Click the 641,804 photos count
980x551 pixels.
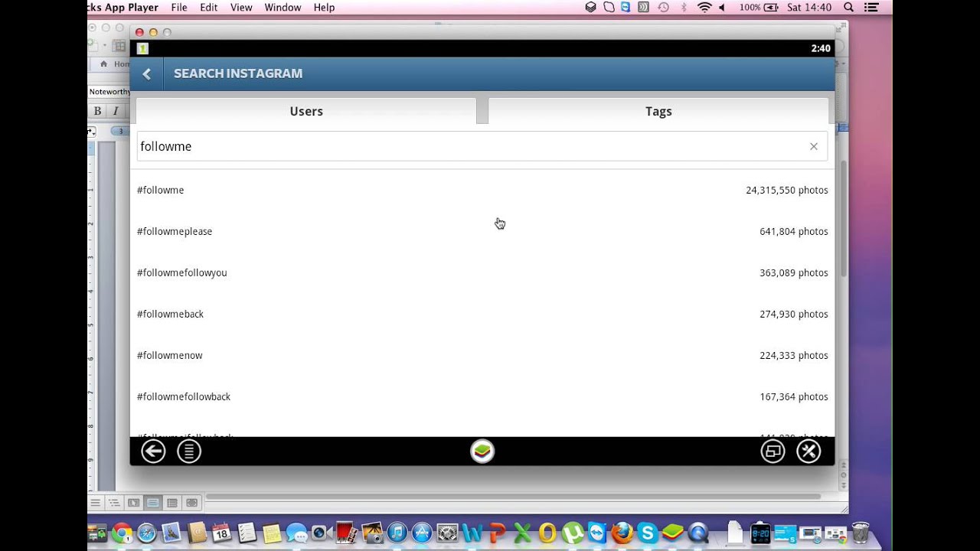pos(794,231)
